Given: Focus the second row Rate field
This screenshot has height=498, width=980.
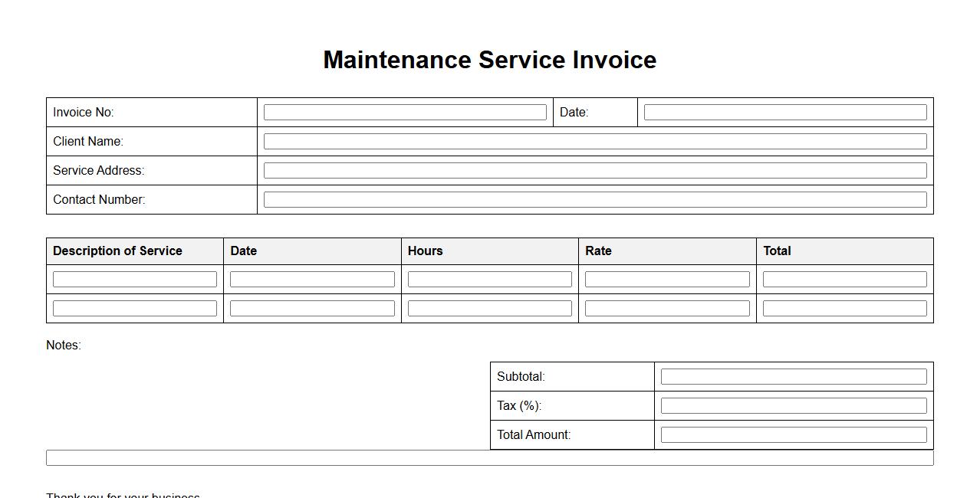Looking at the screenshot, I should pyautogui.click(x=667, y=309).
